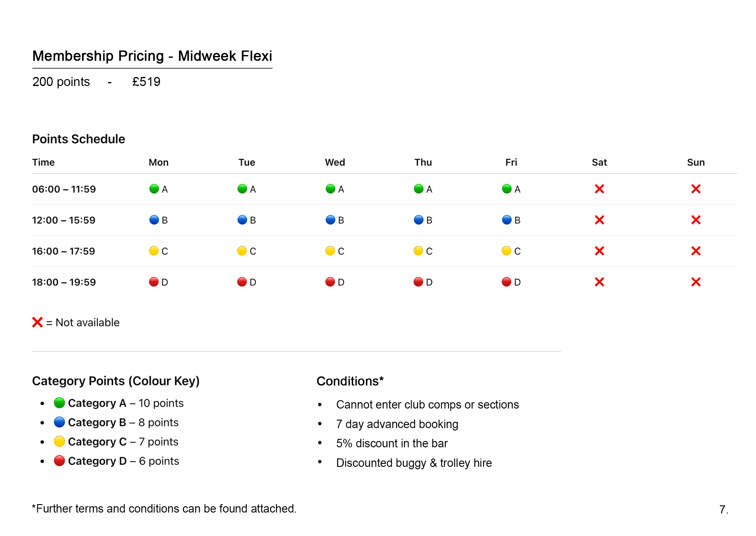Select the blue Category B colour swatch
Image resolution: width=756 pixels, height=536 pixels.
pos(59,422)
